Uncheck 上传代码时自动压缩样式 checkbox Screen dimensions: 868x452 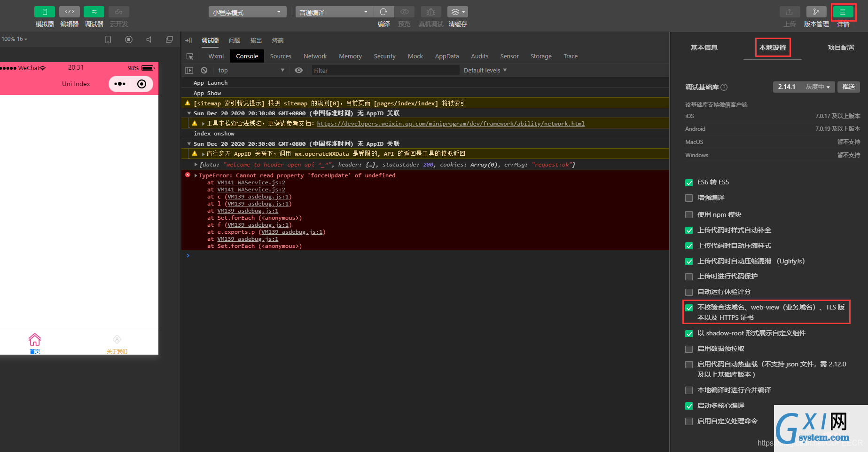point(689,246)
